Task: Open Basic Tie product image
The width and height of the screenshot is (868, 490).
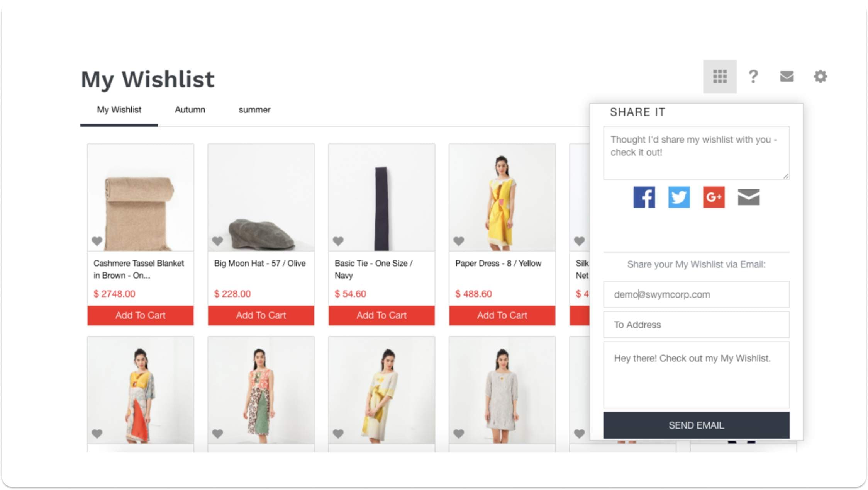Action: click(381, 197)
